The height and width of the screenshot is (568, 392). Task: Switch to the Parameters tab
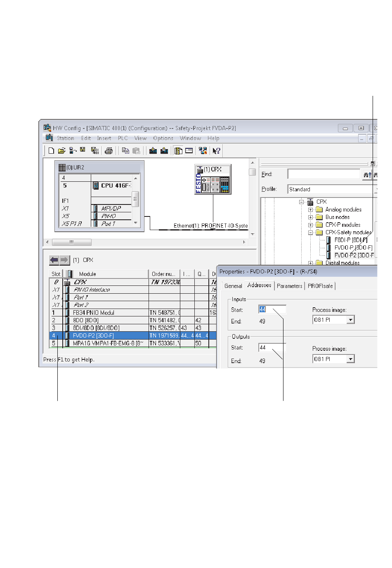(290, 286)
